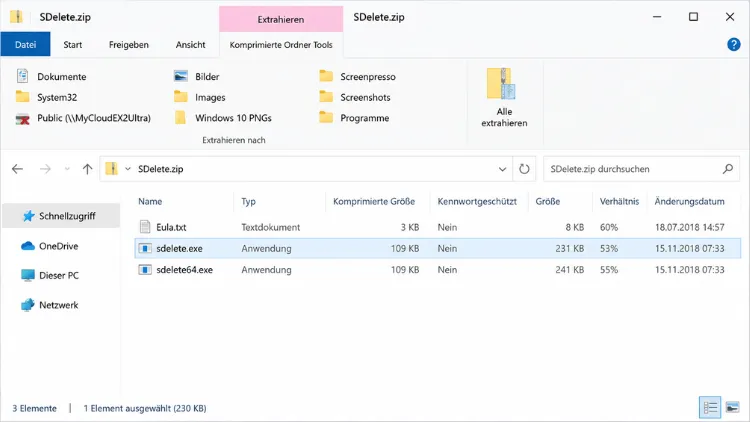Select Netzwerk in the navigation pane
The height and width of the screenshot is (422, 750).
(x=49, y=305)
